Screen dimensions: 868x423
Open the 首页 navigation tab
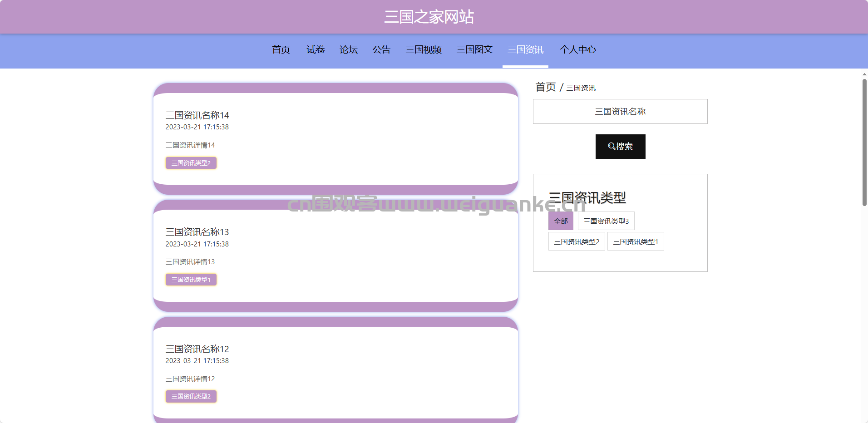pyautogui.click(x=281, y=49)
